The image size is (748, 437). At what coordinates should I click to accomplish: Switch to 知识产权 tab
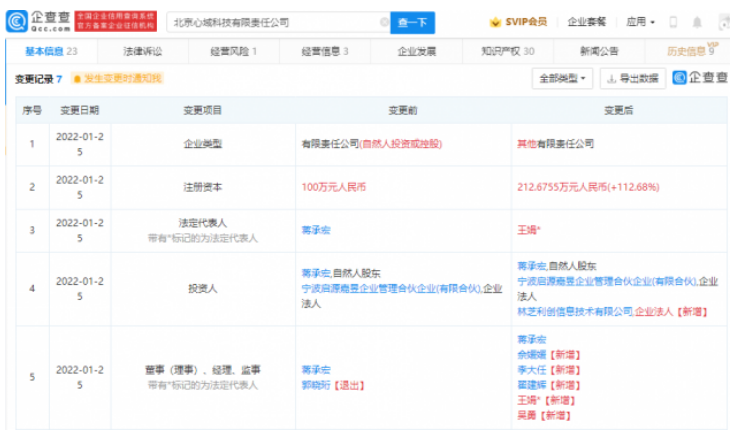(508, 51)
